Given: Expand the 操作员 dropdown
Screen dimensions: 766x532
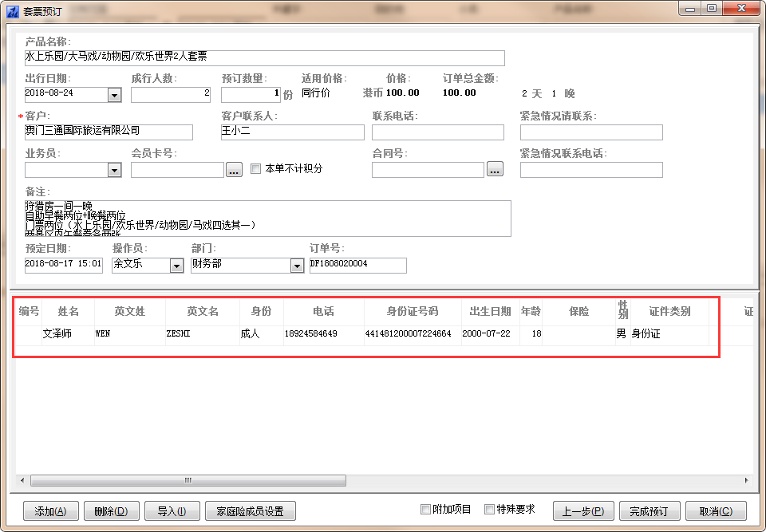Looking at the screenshot, I should tap(176, 266).
